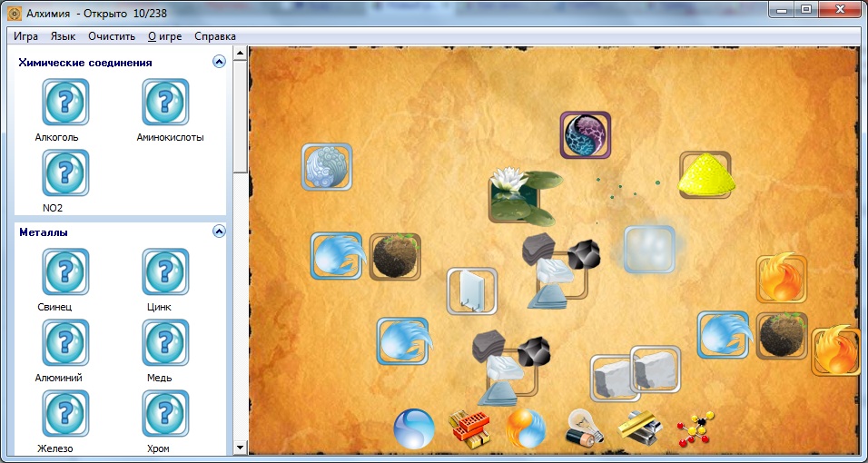Viewport: 868px width, 463px height.
Task: Pick the fire element overlapping the right board edge
Action: [x=837, y=350]
